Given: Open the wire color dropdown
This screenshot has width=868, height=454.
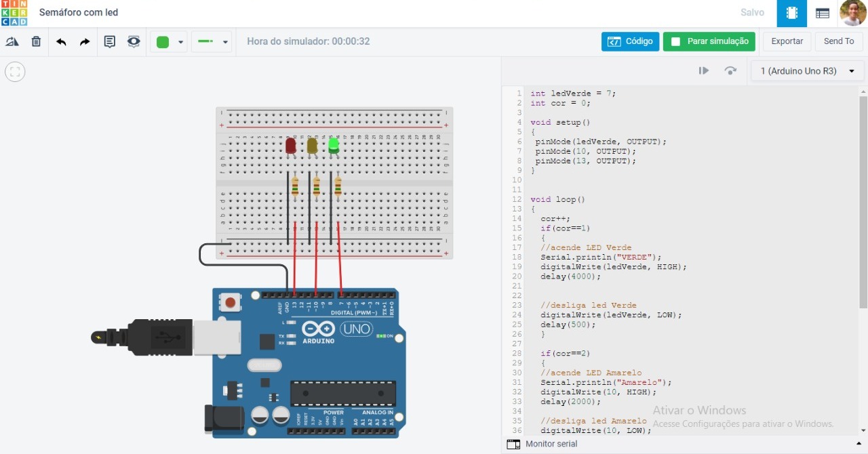Looking at the screenshot, I should coord(181,42).
